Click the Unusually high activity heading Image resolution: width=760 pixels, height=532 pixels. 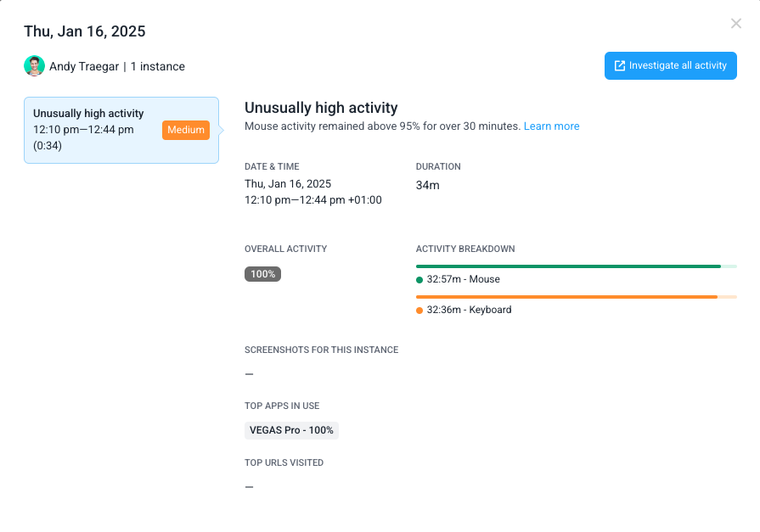tap(321, 108)
